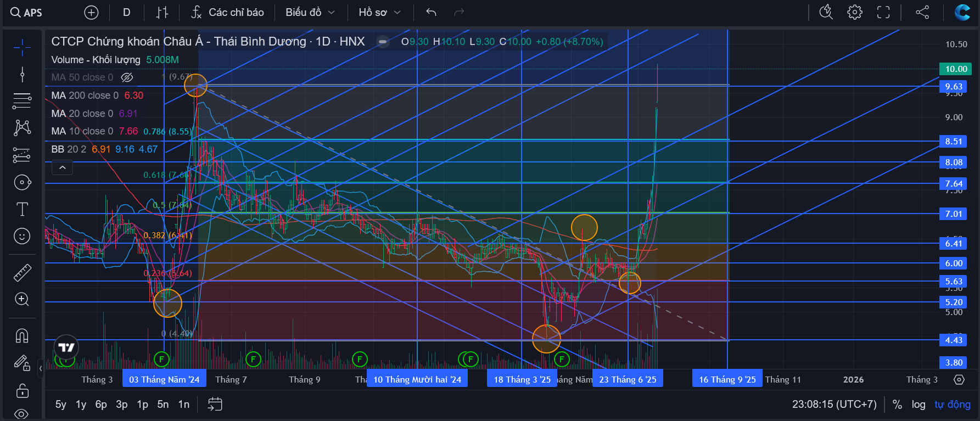This screenshot has height=421, width=980.
Task: Collapse the indicator legend chevron
Action: pyautogui.click(x=63, y=167)
